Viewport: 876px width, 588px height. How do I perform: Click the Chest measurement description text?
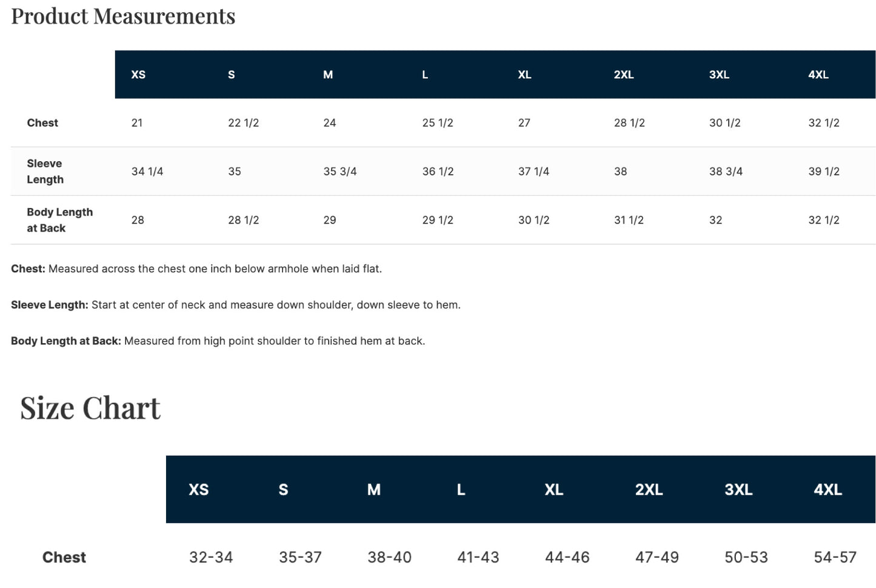pos(196,269)
